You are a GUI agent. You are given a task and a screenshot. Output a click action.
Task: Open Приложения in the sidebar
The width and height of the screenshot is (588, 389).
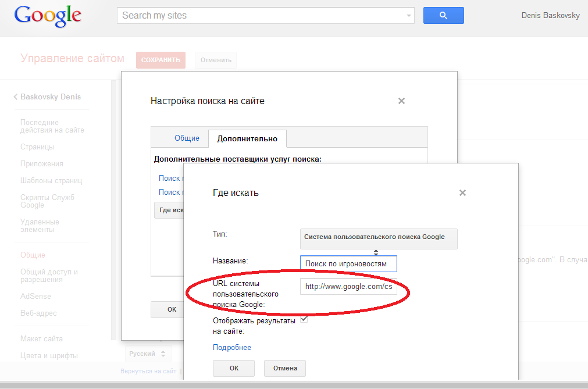(x=42, y=164)
